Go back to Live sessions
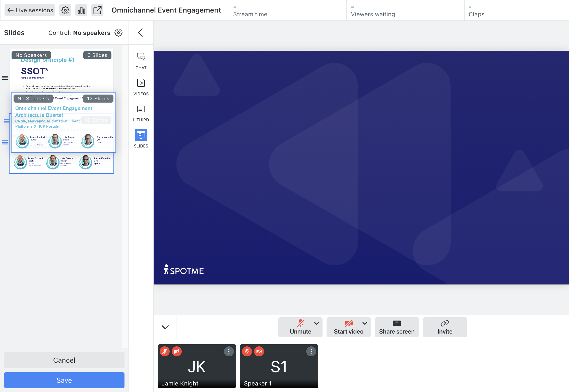Screen dimensions: 569x392 (30, 10)
